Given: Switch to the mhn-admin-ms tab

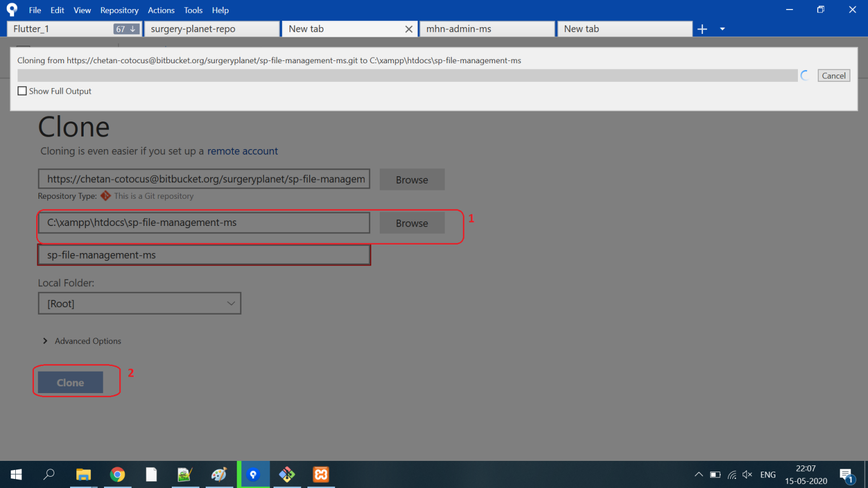Looking at the screenshot, I should pyautogui.click(x=487, y=29).
